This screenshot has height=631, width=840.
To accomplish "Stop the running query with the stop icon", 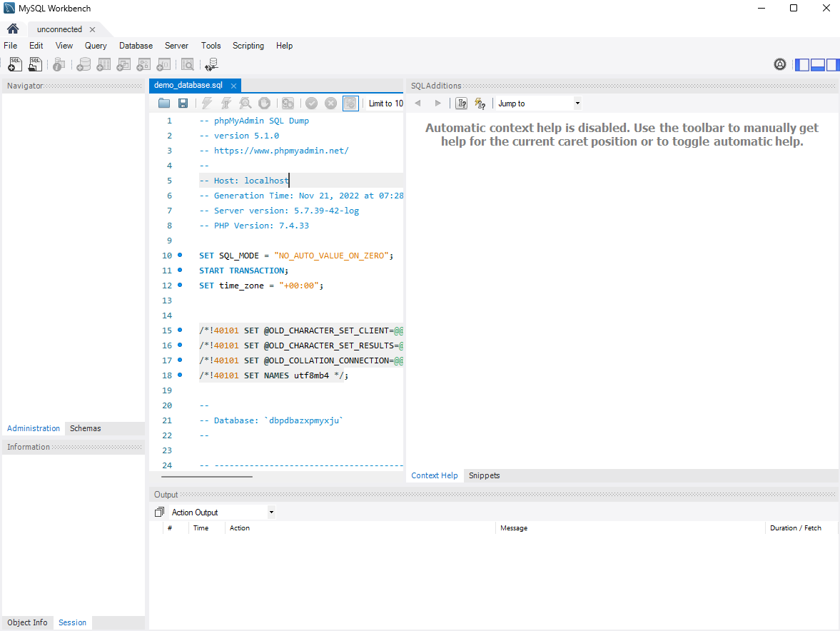I will pos(264,103).
